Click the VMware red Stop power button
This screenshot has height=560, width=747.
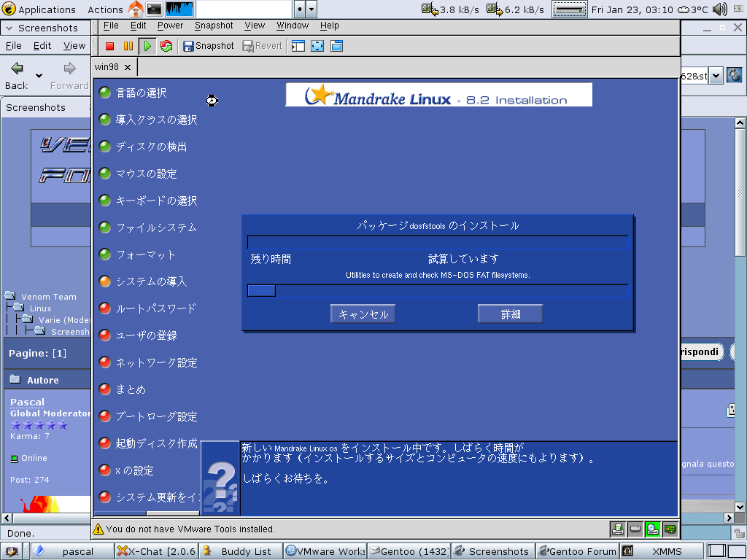pyautogui.click(x=109, y=46)
